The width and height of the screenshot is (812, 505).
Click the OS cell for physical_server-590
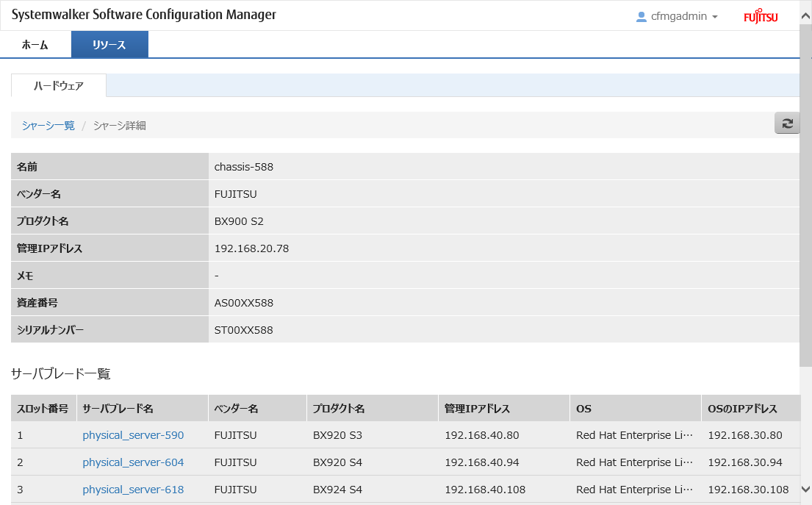coord(634,435)
